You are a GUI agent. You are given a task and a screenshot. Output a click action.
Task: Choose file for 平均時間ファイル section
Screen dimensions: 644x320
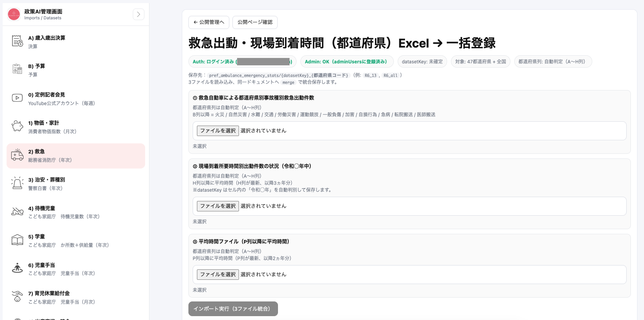tap(218, 274)
